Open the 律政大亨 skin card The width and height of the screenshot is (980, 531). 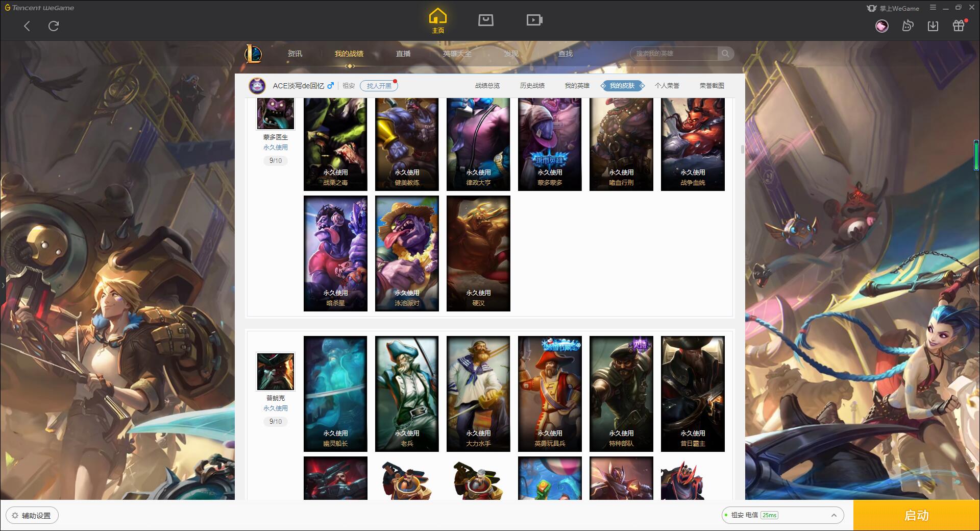(x=478, y=144)
